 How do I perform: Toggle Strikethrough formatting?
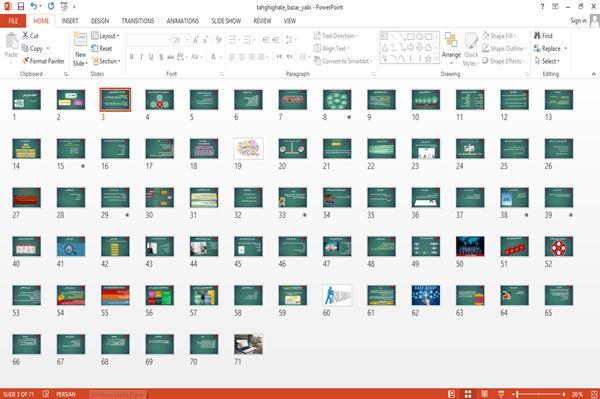[x=171, y=57]
